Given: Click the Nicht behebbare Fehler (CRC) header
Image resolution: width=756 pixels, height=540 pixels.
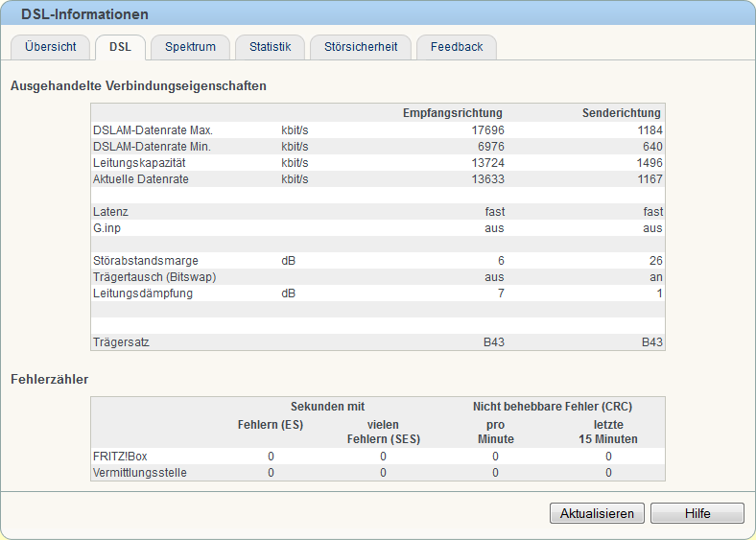Looking at the screenshot, I should (552, 407).
